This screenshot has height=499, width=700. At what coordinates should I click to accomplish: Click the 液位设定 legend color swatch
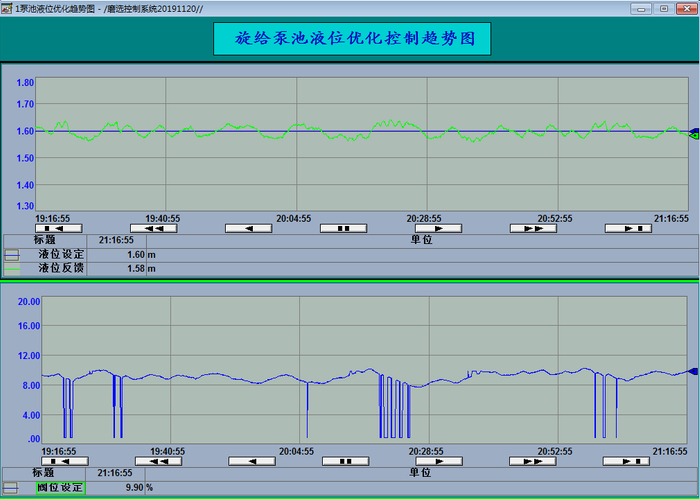(12, 255)
